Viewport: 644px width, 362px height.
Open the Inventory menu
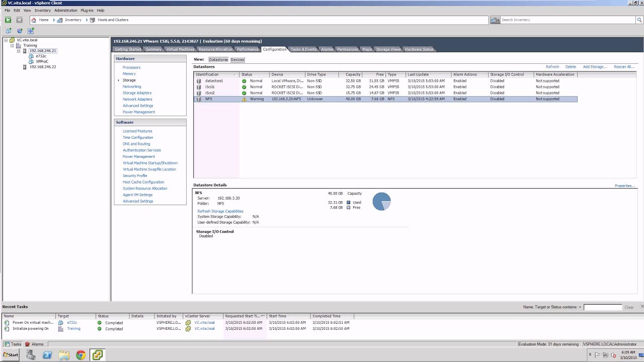pos(42,10)
